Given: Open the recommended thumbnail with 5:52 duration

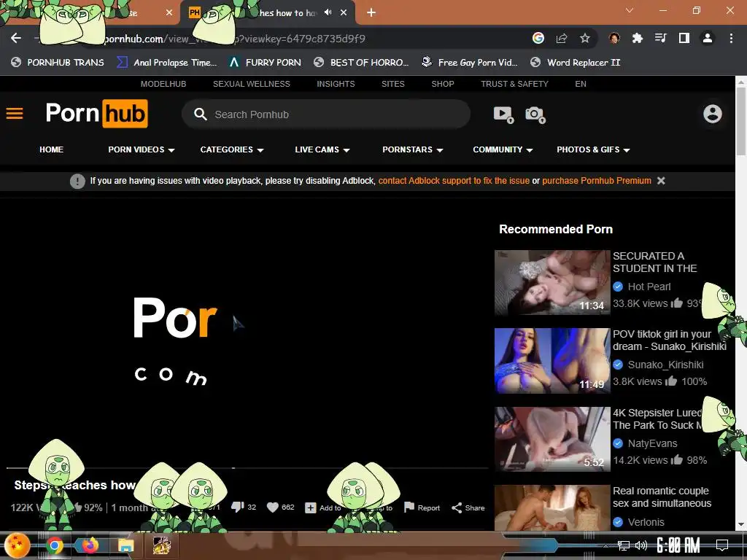Looking at the screenshot, I should [552, 439].
